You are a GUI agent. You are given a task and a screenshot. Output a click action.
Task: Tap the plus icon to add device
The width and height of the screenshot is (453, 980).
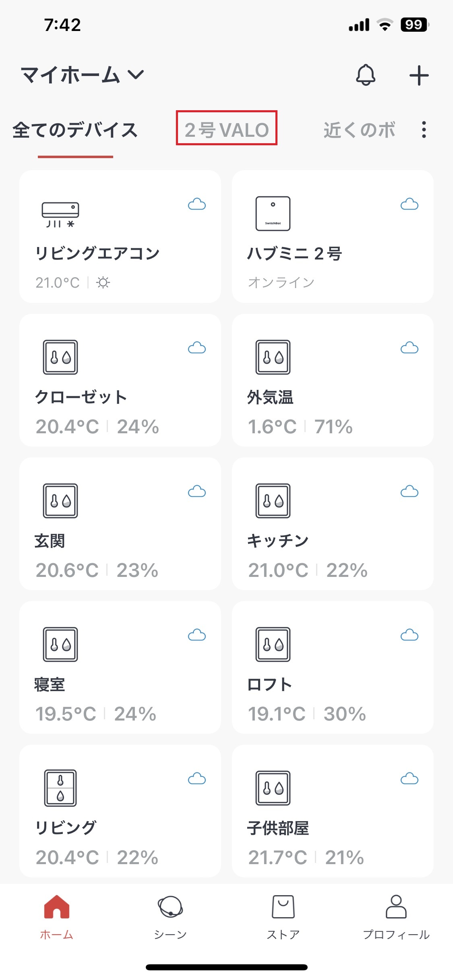click(x=419, y=75)
